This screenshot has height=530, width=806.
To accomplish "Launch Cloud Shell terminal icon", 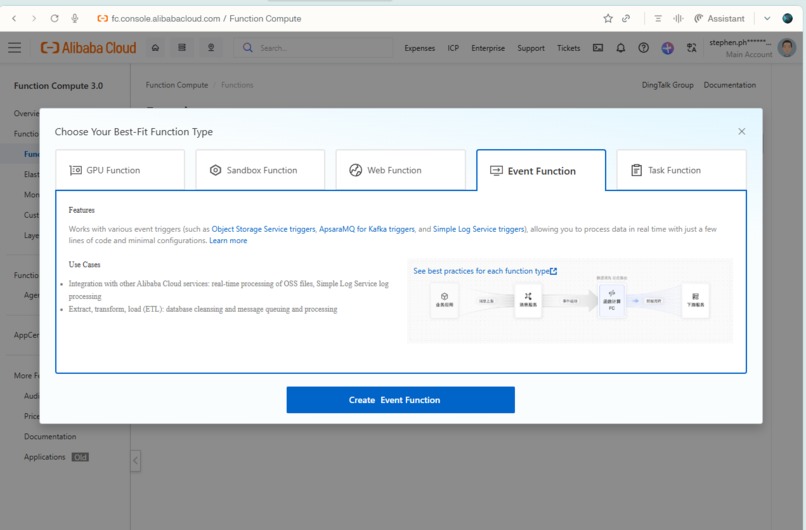I will tap(598, 48).
